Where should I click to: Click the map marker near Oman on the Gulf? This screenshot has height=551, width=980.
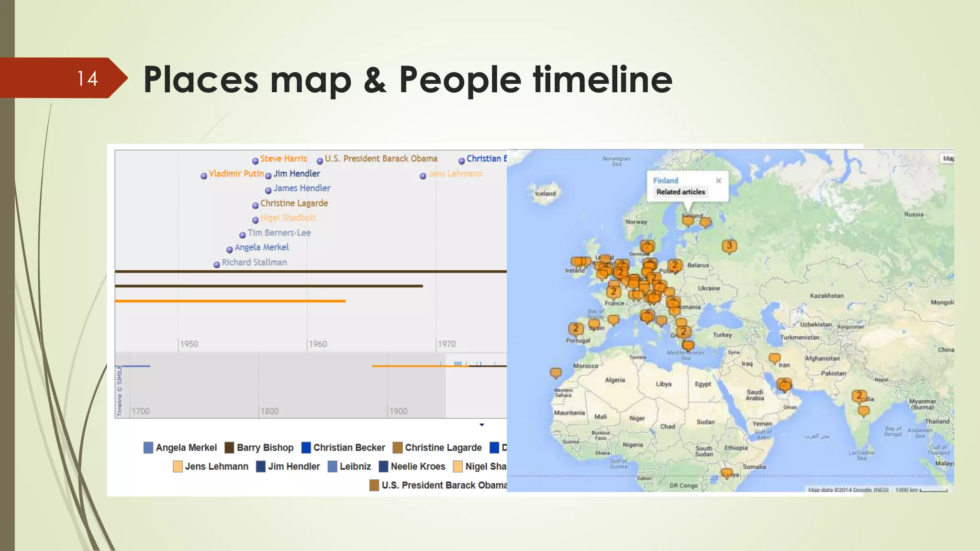coord(784,385)
